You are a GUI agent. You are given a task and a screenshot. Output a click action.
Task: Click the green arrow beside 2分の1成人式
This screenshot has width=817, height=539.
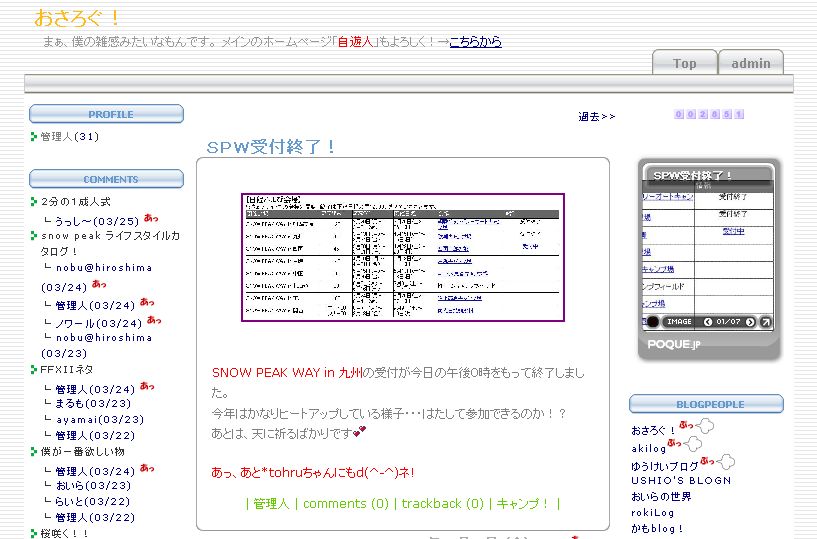pos(34,201)
